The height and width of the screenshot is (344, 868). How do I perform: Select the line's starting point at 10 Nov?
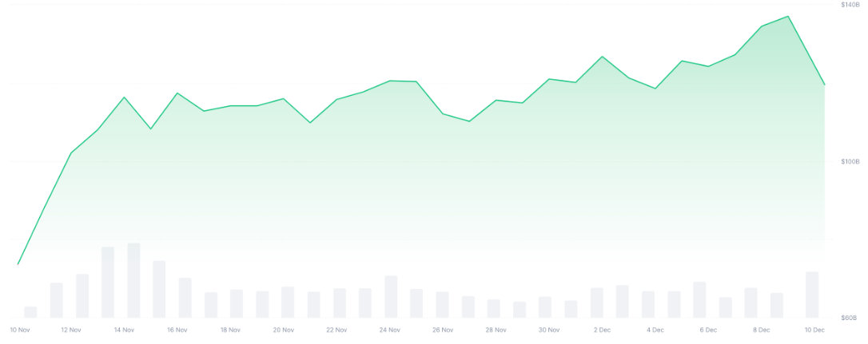tap(18, 264)
